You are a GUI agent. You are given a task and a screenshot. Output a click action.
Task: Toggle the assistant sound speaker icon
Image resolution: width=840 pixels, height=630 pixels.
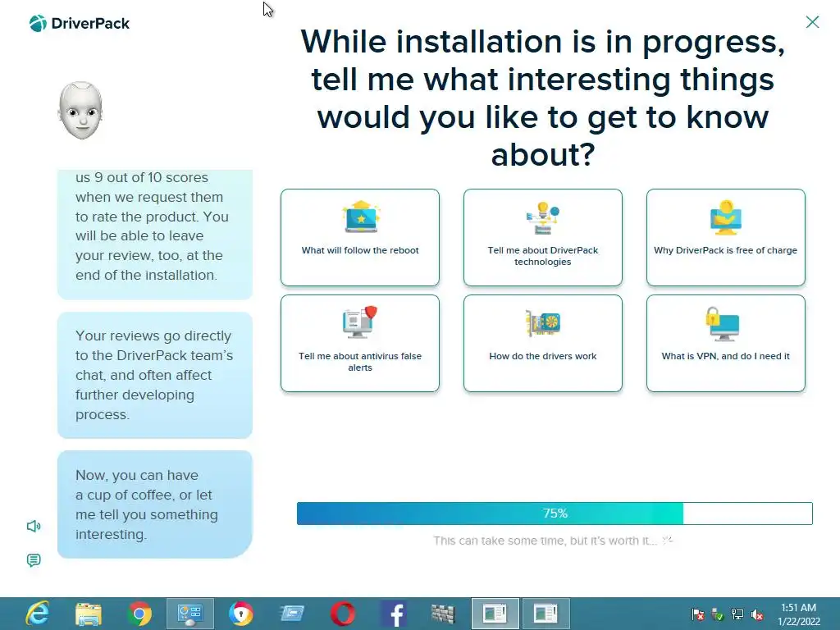pyautogui.click(x=34, y=526)
